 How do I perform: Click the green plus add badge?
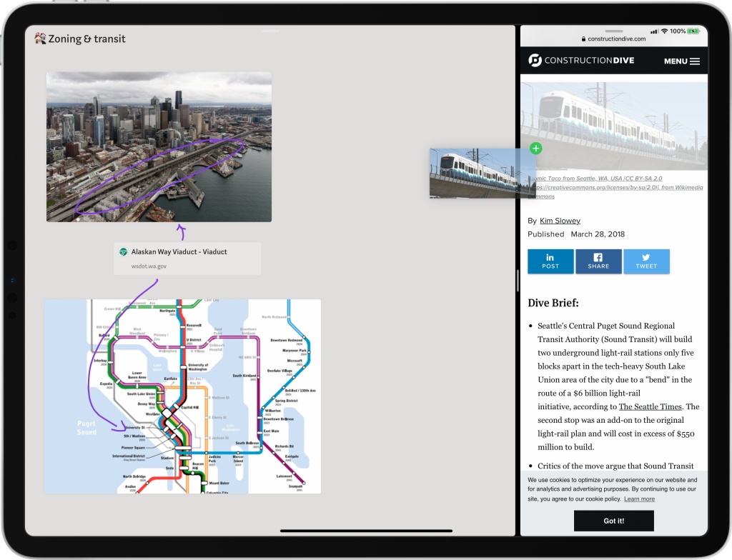pos(536,149)
